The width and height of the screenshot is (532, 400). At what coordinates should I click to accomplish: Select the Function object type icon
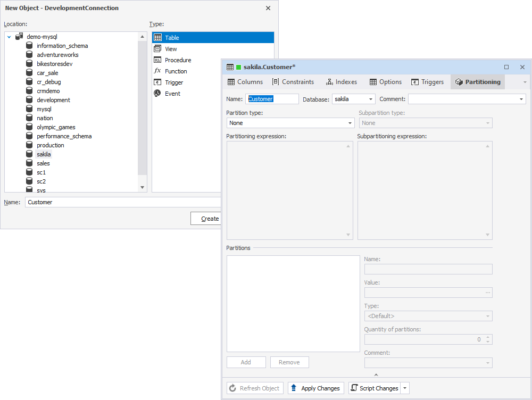[157, 71]
